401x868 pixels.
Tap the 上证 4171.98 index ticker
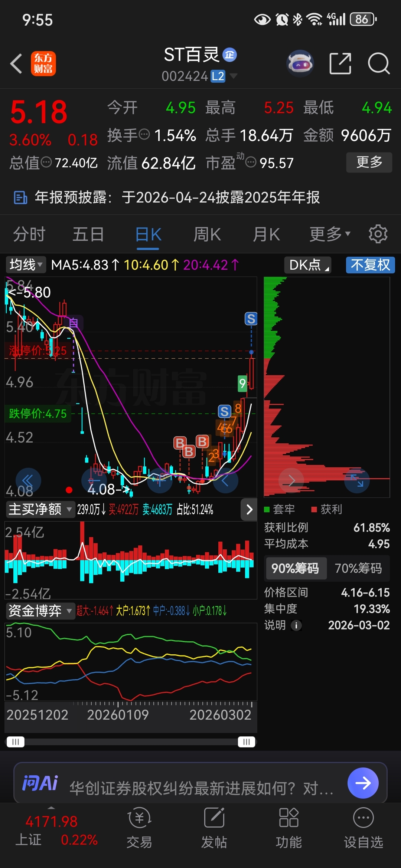tap(51, 822)
